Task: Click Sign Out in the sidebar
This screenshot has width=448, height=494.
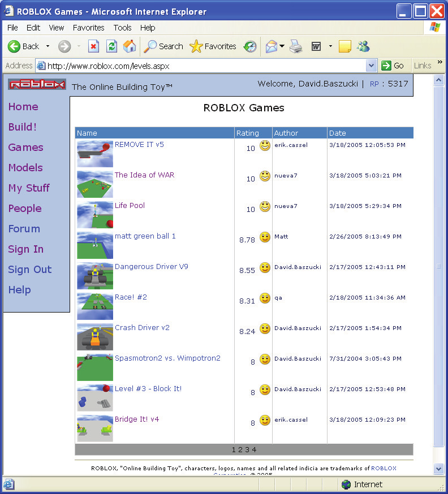Action: point(29,270)
